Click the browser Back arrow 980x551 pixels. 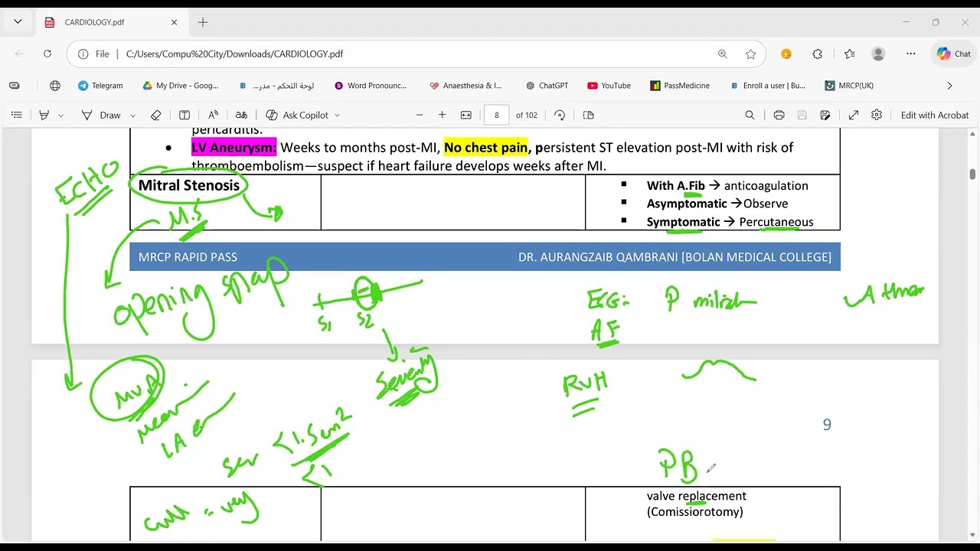click(20, 54)
